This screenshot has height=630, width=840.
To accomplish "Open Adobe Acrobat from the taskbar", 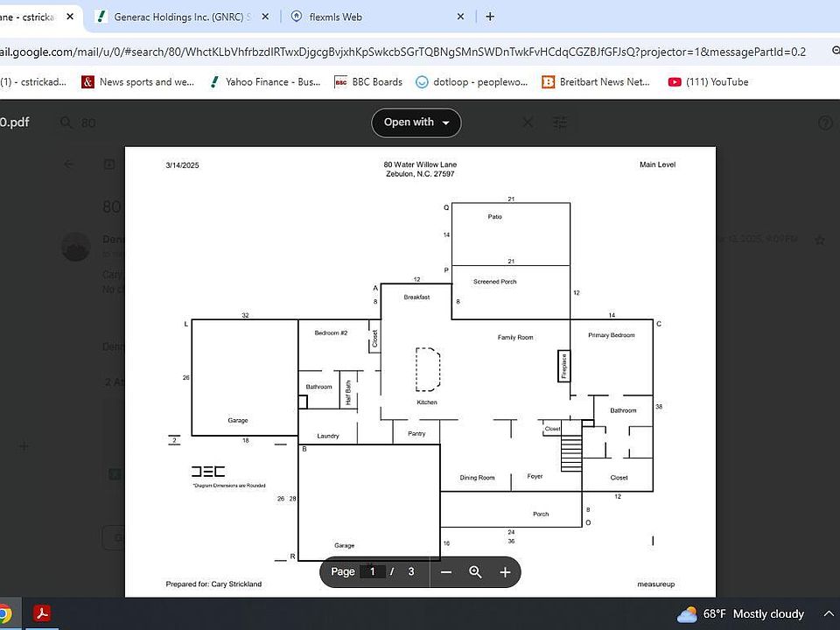I will click(42, 613).
